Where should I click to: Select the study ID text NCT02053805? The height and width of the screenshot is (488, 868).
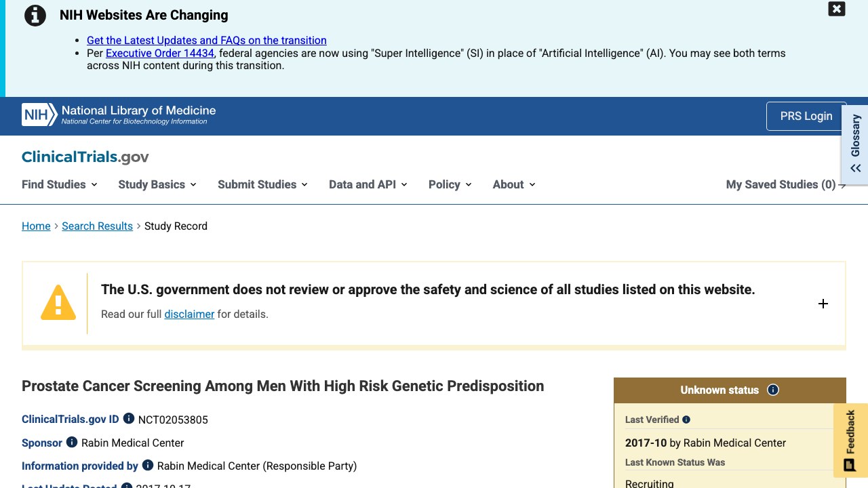[x=173, y=420]
